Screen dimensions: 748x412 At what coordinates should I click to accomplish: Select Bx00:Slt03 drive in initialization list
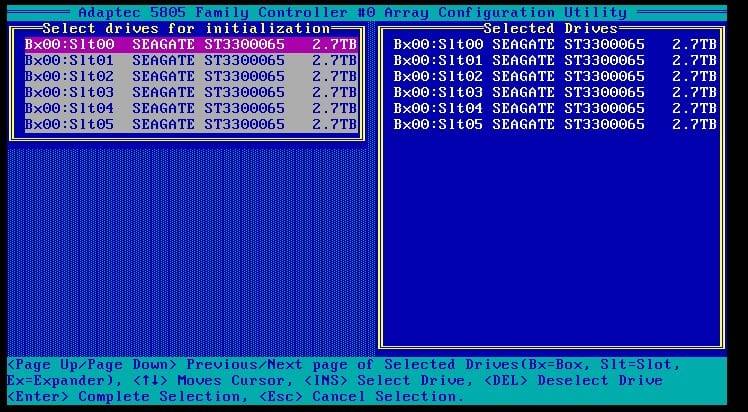click(x=191, y=93)
